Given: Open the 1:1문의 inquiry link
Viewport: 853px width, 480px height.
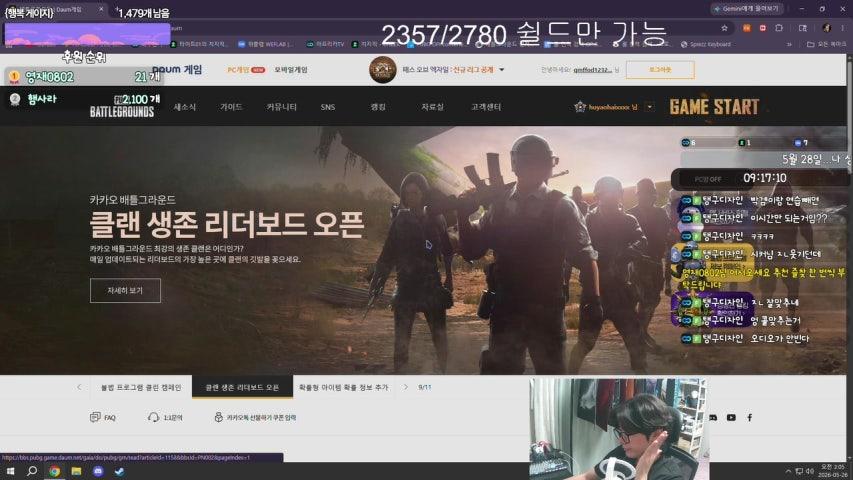Looking at the screenshot, I should coord(165,417).
